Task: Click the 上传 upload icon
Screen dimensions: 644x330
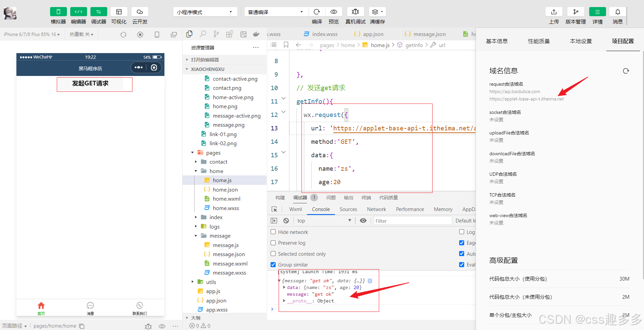Action: click(x=554, y=12)
